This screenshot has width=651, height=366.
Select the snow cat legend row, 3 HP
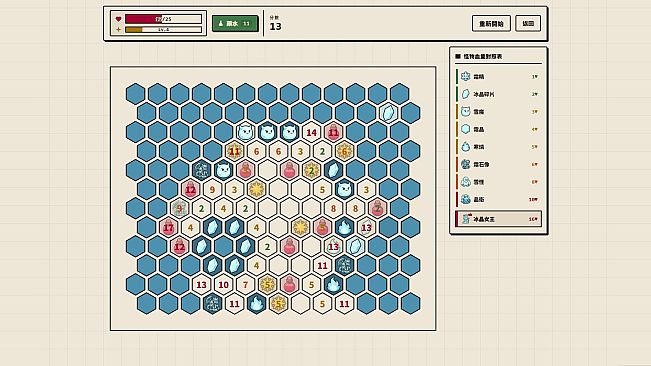[499, 112]
